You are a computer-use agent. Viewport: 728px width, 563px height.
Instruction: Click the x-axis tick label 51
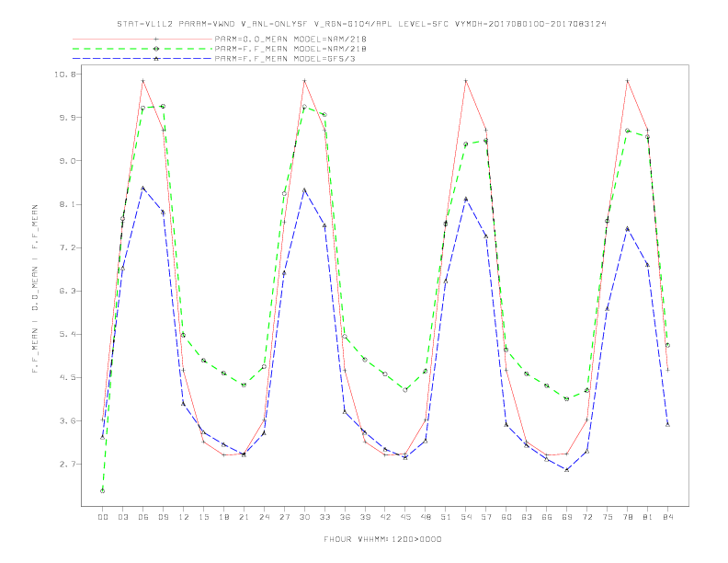446,517
